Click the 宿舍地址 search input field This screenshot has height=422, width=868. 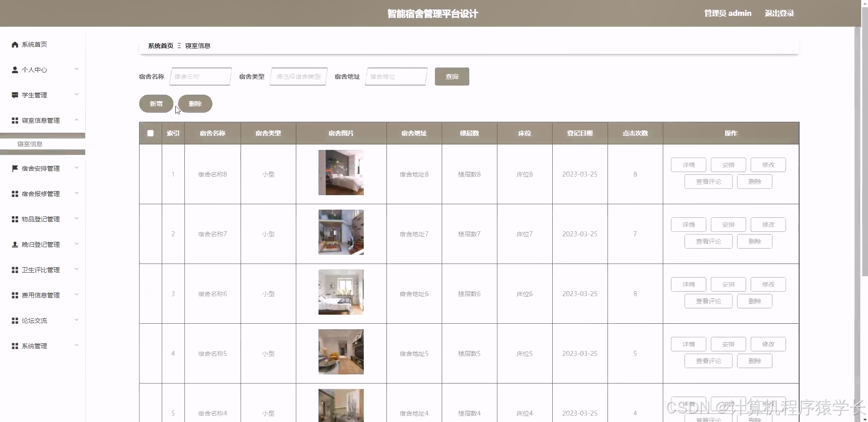click(x=396, y=77)
